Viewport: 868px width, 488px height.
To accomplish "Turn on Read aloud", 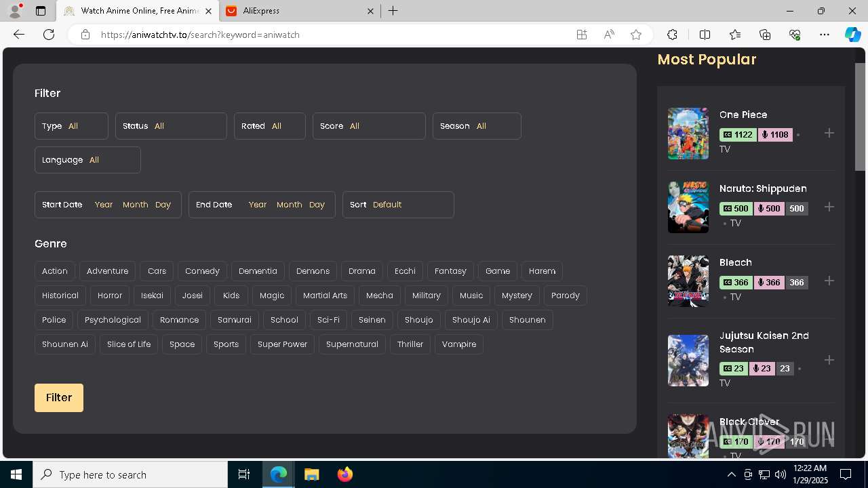I will click(x=609, y=35).
